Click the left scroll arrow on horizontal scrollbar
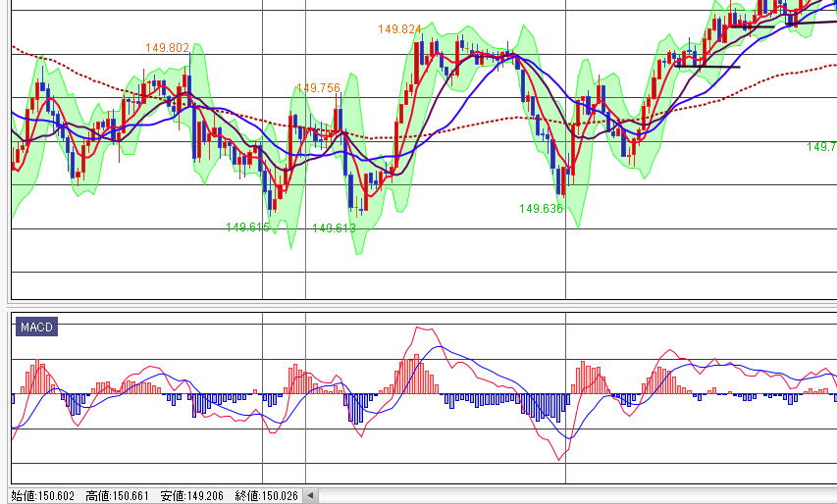 [x=311, y=495]
